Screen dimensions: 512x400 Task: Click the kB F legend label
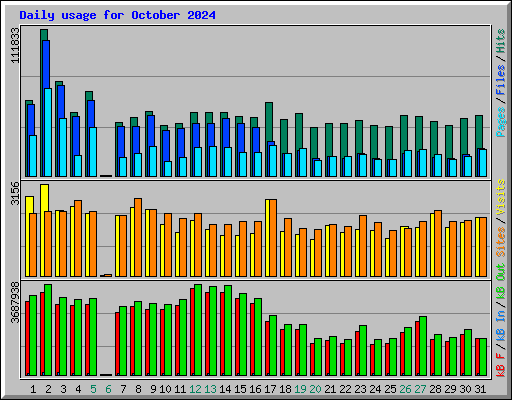501,364
